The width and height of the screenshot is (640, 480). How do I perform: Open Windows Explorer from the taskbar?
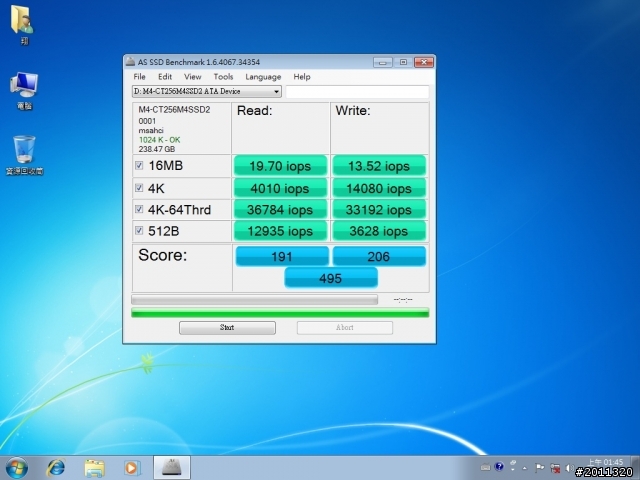pyautogui.click(x=94, y=468)
